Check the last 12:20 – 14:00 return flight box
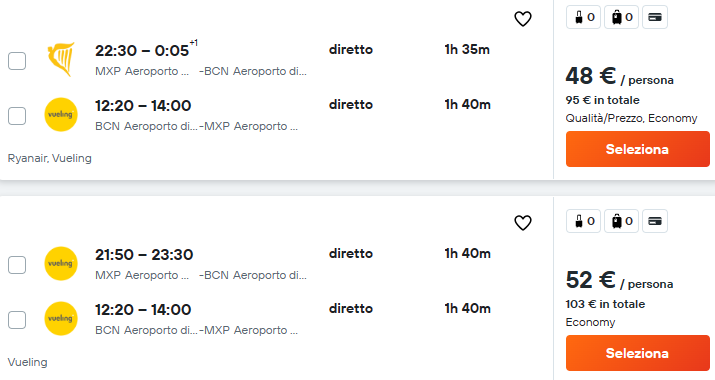Image resolution: width=715 pixels, height=380 pixels. pyautogui.click(x=17, y=320)
